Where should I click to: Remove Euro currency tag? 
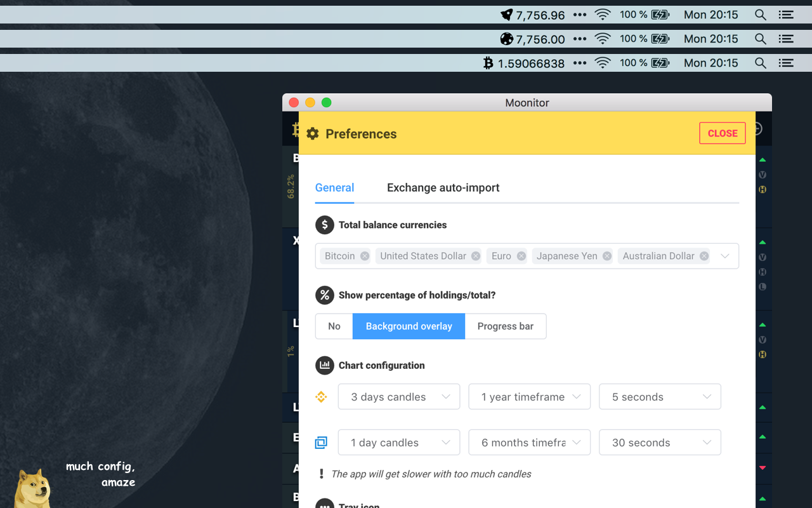521,256
